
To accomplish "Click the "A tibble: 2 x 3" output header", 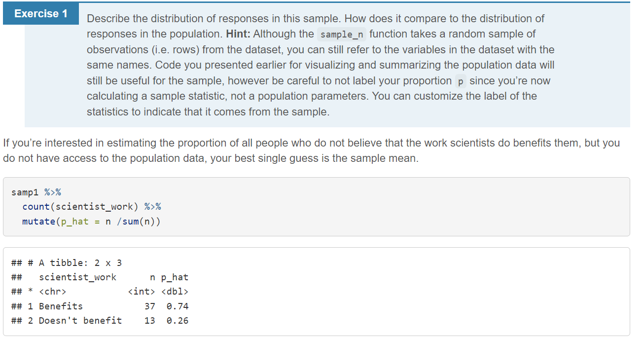I will (80, 263).
